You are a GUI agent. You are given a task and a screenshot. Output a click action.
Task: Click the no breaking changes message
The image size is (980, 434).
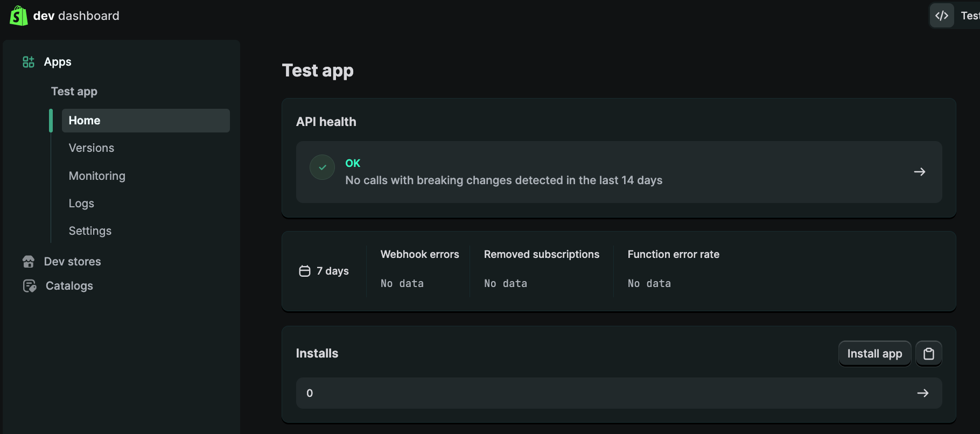(504, 180)
